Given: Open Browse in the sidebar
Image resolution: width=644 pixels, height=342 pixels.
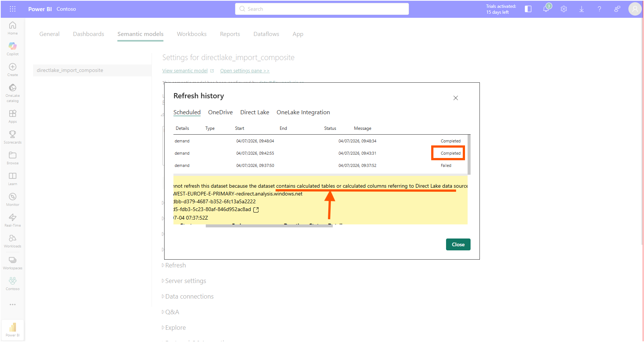Looking at the screenshot, I should click(13, 158).
